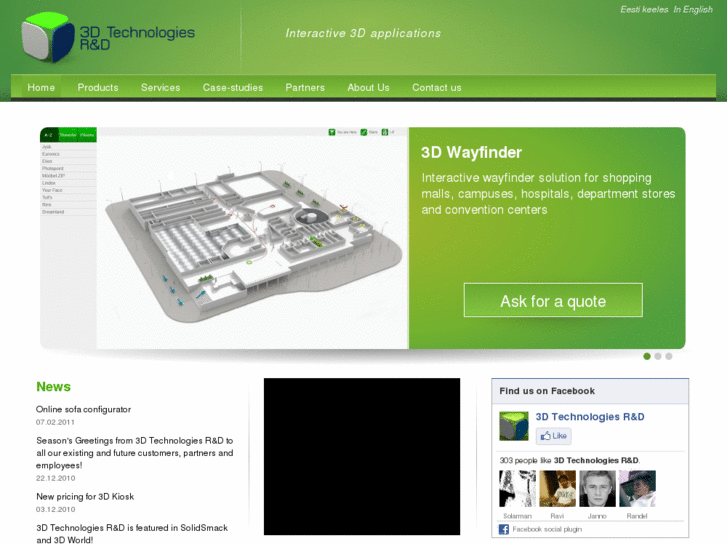The height and width of the screenshot is (545, 727).
Task: Click the 3D Technologies R&D cube logo
Action: pos(47,37)
